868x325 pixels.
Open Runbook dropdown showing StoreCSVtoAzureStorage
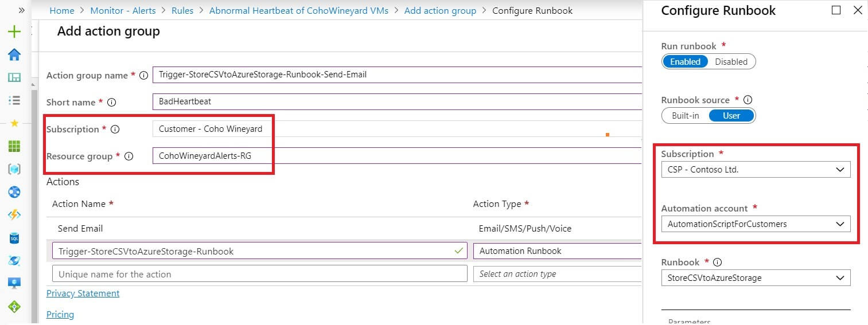pyautogui.click(x=756, y=277)
